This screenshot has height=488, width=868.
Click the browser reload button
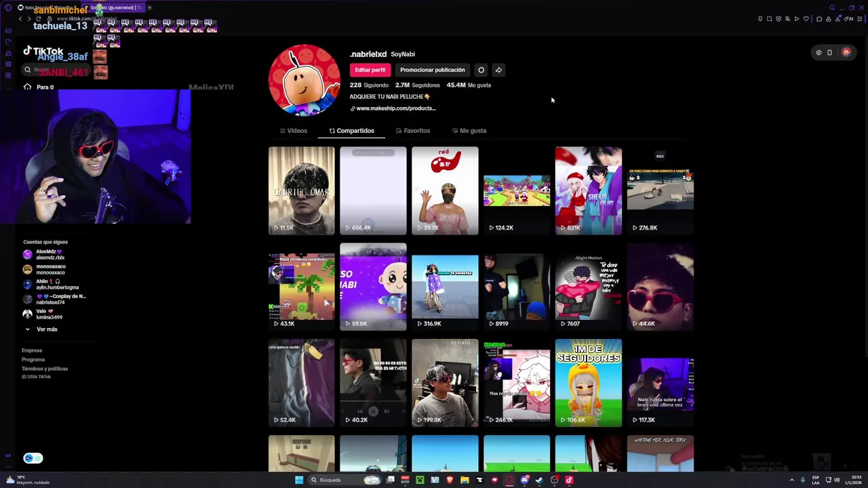tap(39, 19)
